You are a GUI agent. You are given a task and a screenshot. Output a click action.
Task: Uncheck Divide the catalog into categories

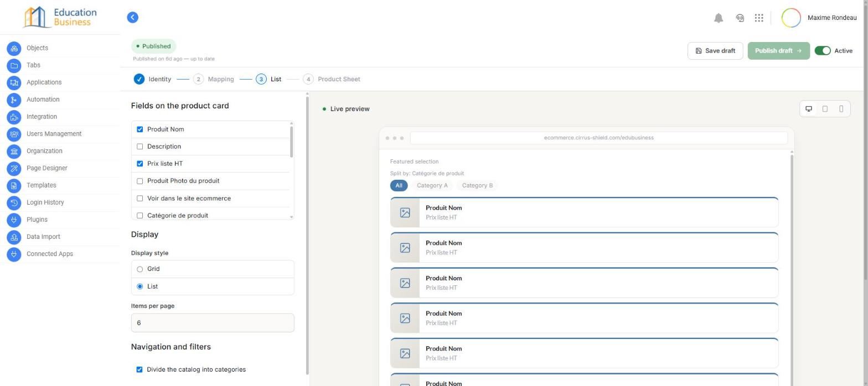[139, 369]
